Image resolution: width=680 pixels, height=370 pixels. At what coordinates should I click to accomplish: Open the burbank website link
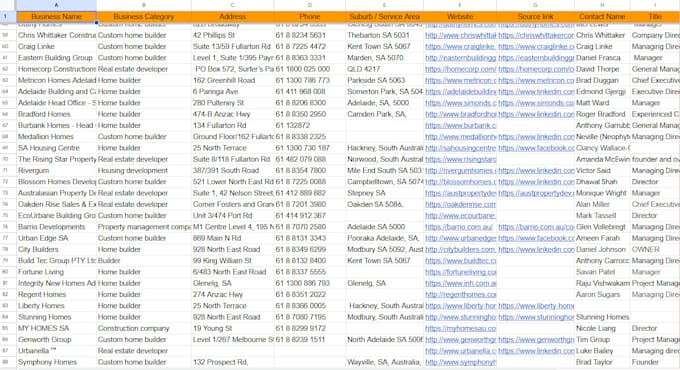tap(461, 125)
